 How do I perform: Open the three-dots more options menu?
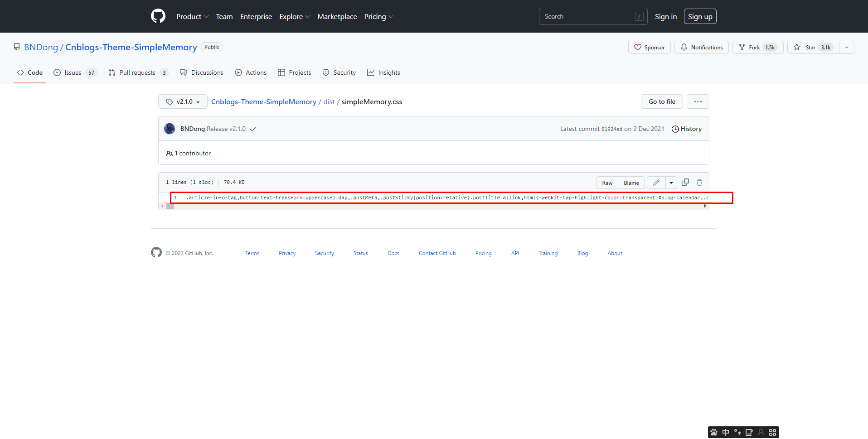[698, 101]
